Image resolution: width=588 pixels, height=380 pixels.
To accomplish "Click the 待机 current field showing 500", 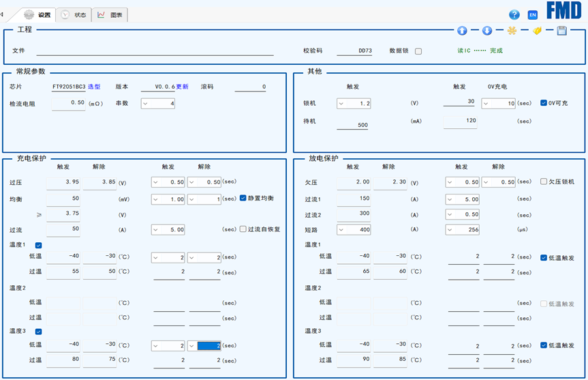I will point(352,125).
